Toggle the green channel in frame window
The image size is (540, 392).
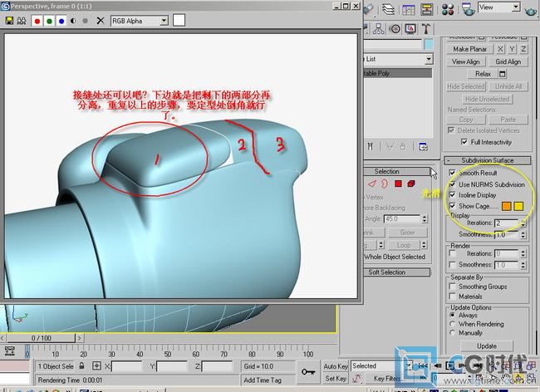point(49,22)
